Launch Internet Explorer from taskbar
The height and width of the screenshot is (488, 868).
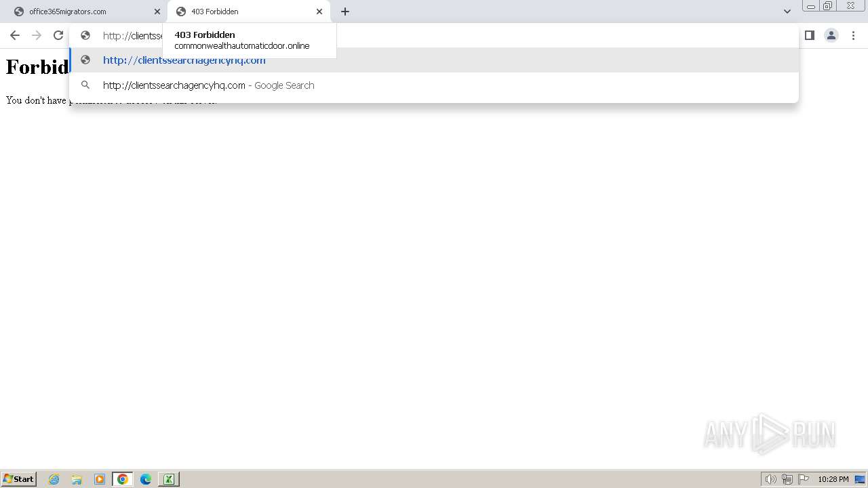[54, 479]
